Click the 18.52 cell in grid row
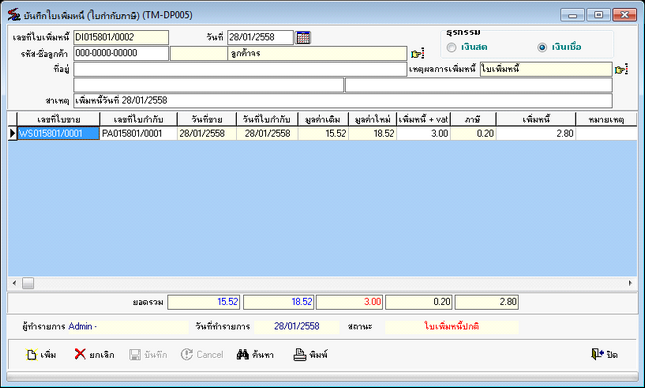 pos(373,134)
